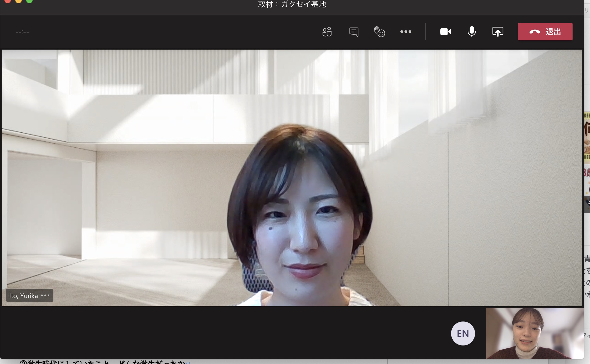Show the participants panel
The image size is (590, 364).
327,32
